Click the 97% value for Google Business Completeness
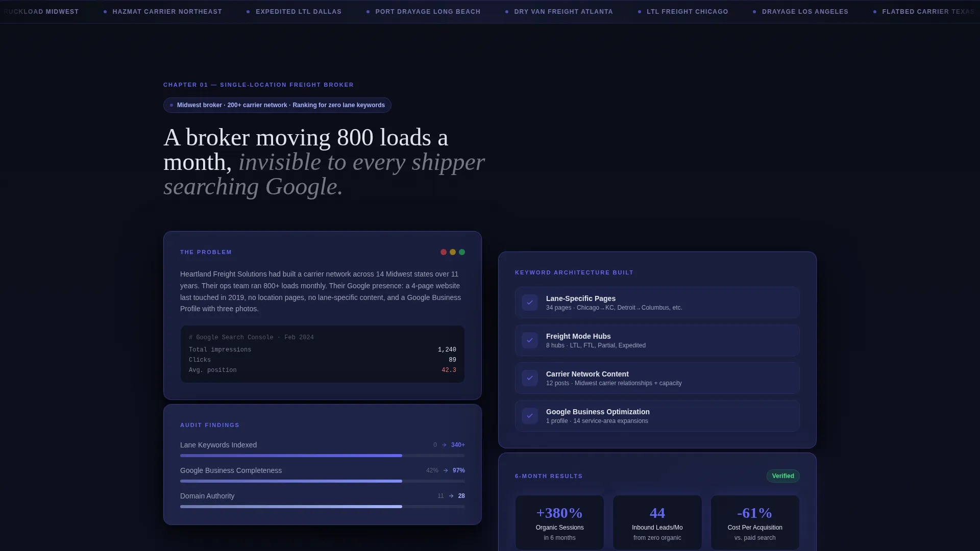 coord(458,470)
